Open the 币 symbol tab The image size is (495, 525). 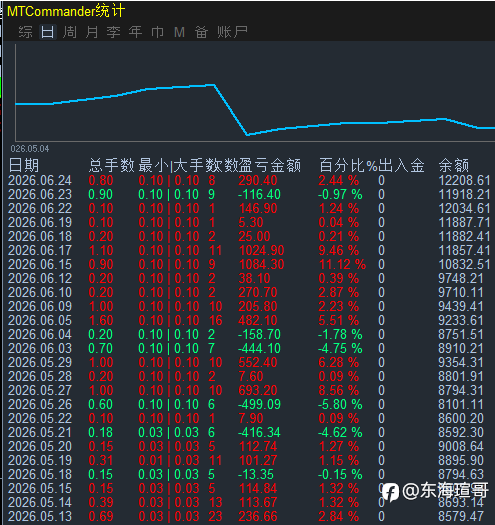157,32
